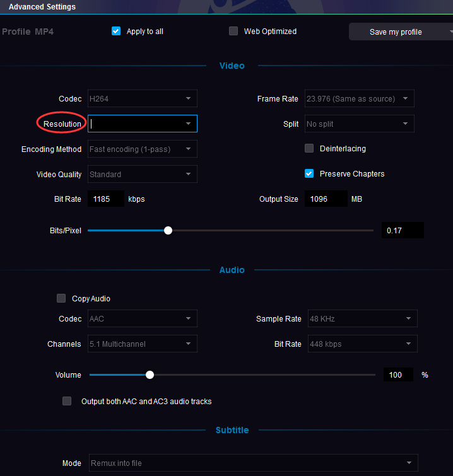Open the Encoding Method dropdown

(142, 149)
